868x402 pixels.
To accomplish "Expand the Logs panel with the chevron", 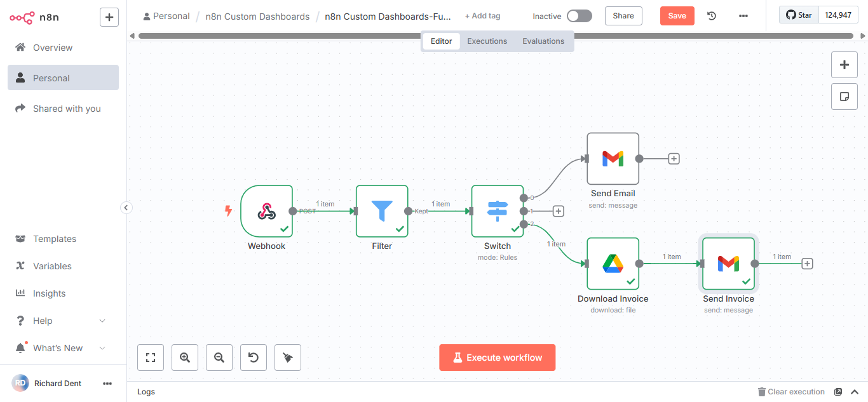I will click(x=855, y=392).
